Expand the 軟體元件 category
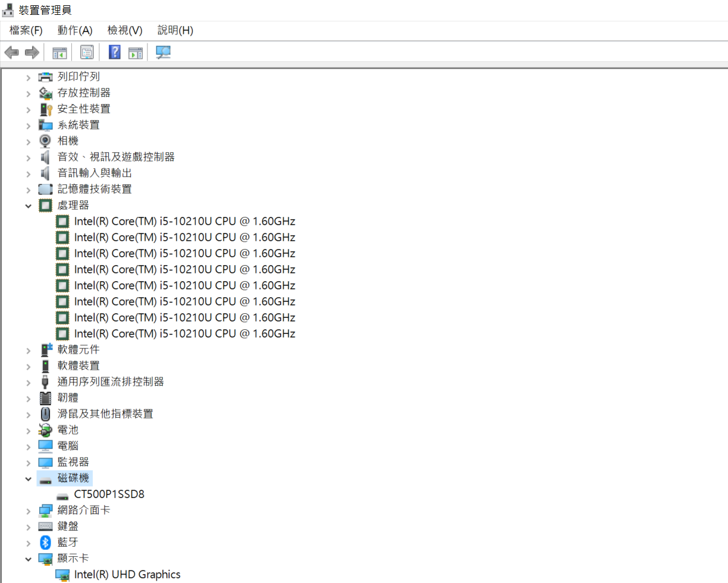 [28, 350]
